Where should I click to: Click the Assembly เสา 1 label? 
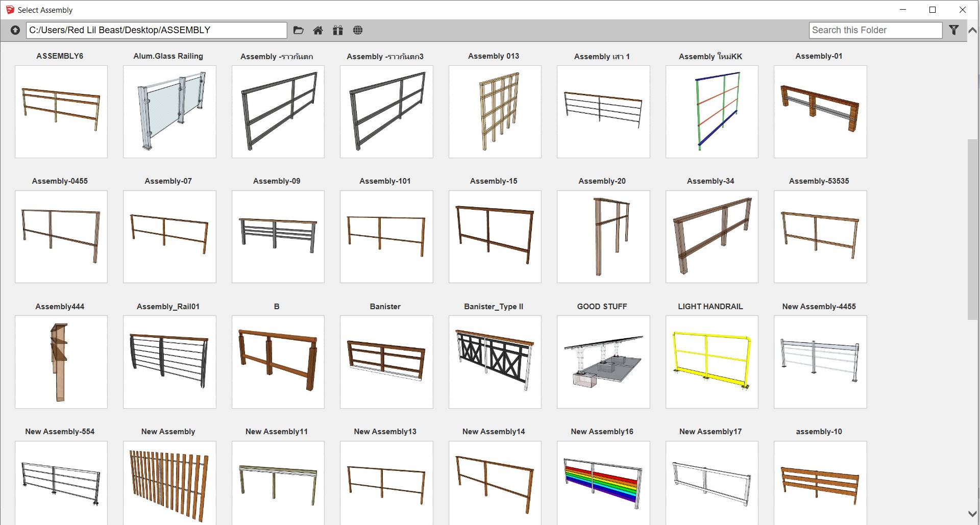602,57
